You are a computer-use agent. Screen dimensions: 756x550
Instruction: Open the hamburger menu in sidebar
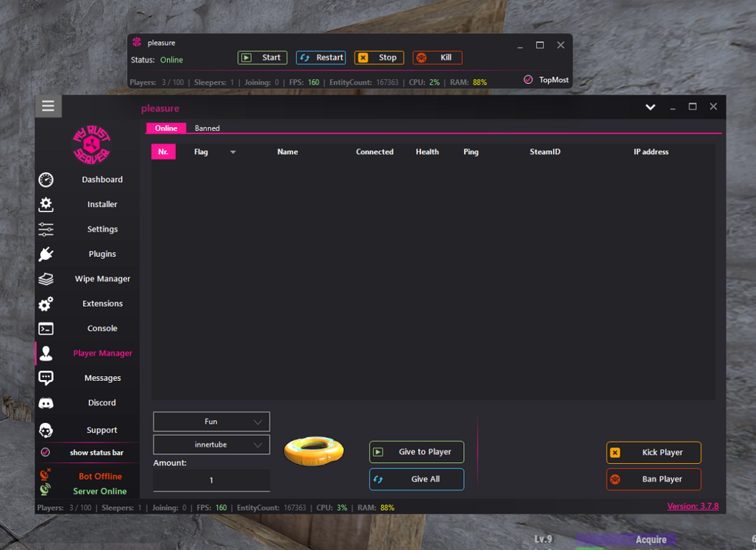(x=48, y=106)
